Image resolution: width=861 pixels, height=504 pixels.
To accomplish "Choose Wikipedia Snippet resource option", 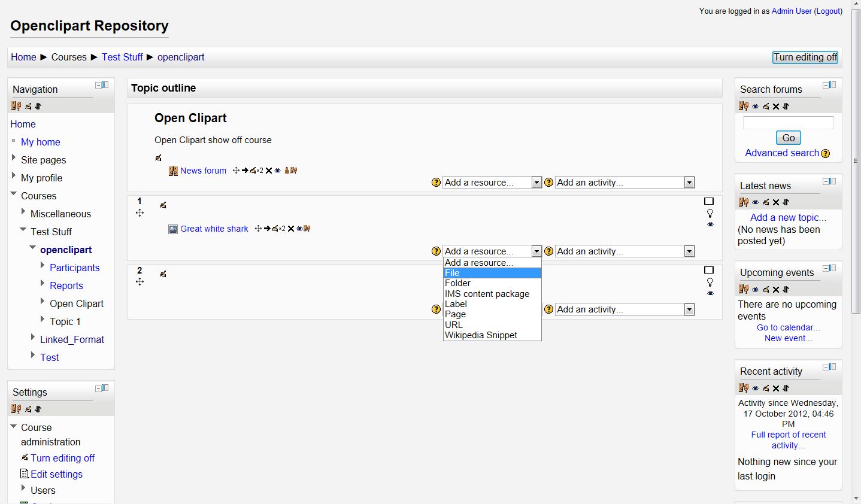I will point(492,335).
